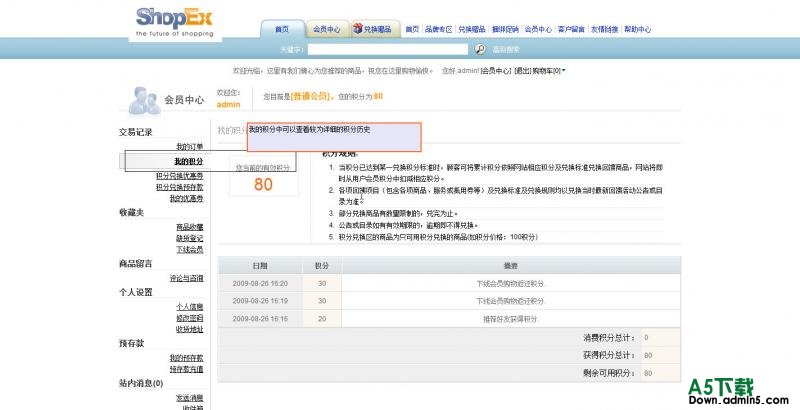The height and width of the screenshot is (410, 800).
Task: Expand the 购物车 dropdown arrow
Action: [x=564, y=71]
